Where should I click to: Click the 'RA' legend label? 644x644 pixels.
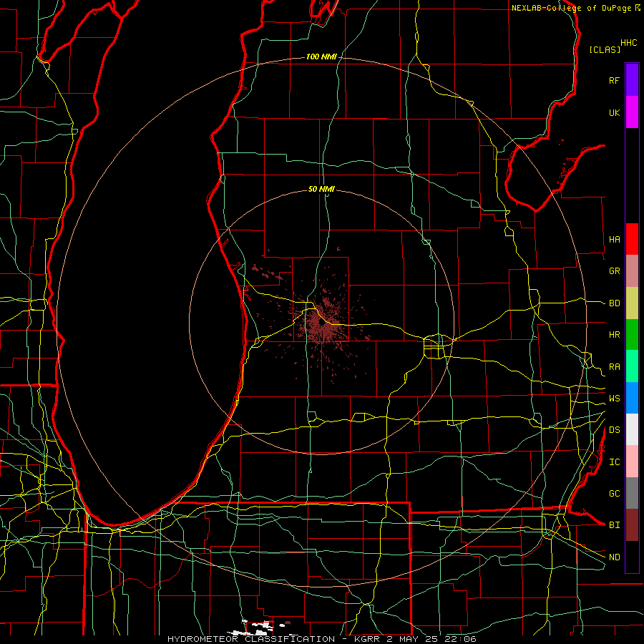(614, 367)
